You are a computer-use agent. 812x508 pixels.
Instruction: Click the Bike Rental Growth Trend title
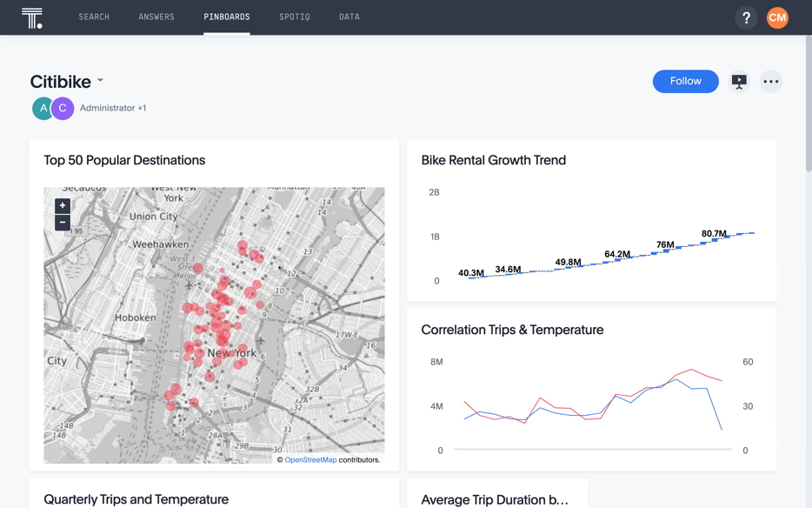pos(494,160)
